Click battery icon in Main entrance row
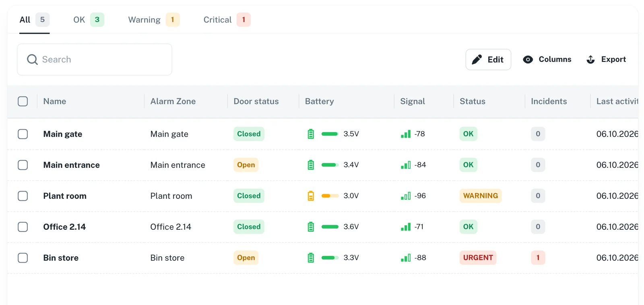644x305 pixels. point(311,165)
